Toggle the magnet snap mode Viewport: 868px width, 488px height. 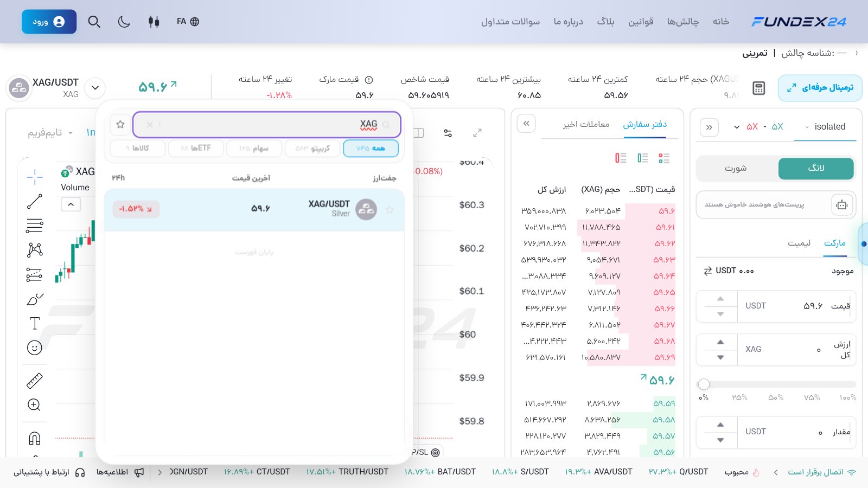[x=35, y=438]
